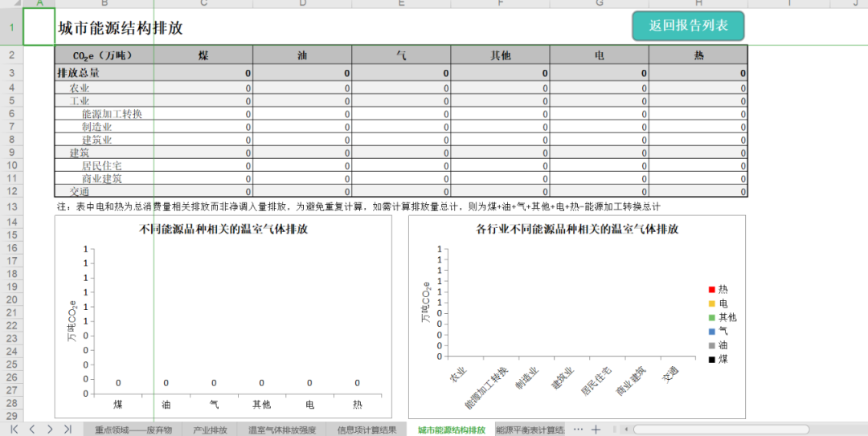Click the gray 油 legend swatch

[x=712, y=345]
